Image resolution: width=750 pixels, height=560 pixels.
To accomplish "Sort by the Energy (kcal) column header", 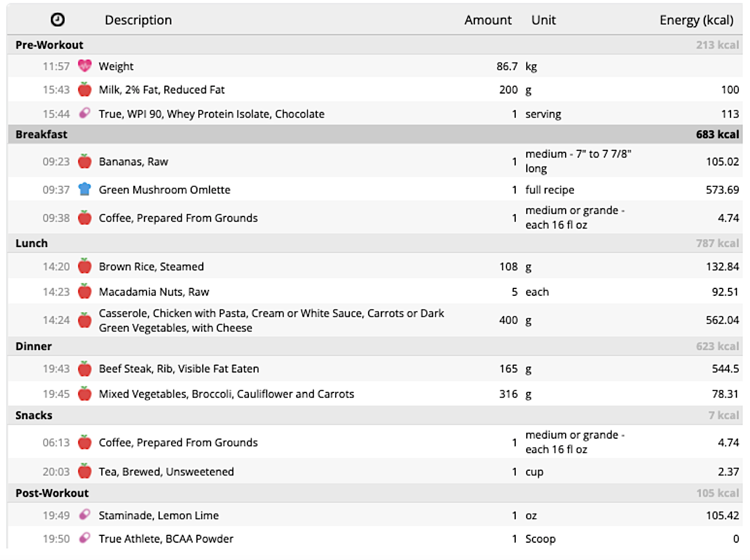I will [x=696, y=19].
